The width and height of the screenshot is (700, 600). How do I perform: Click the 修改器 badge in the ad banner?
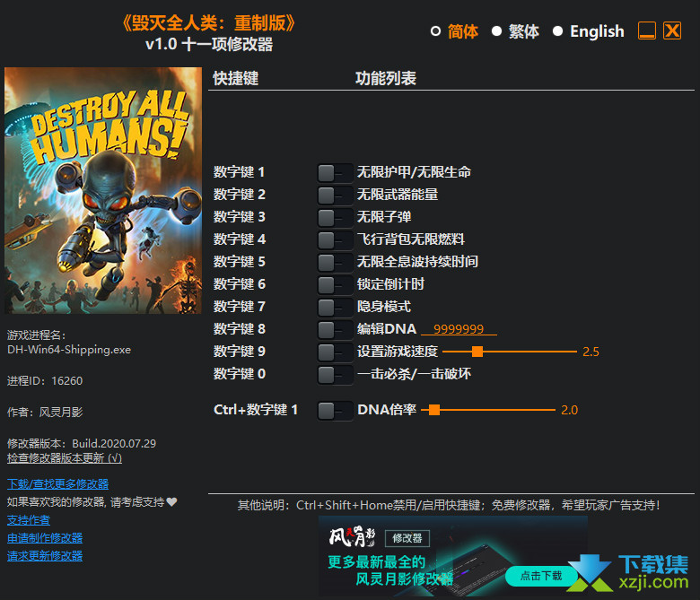coord(407,538)
